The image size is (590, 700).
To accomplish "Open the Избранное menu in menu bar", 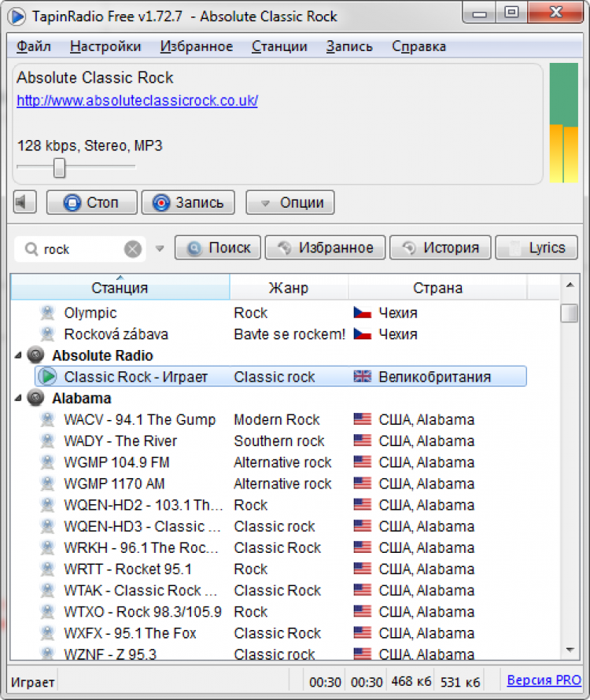I will [197, 46].
